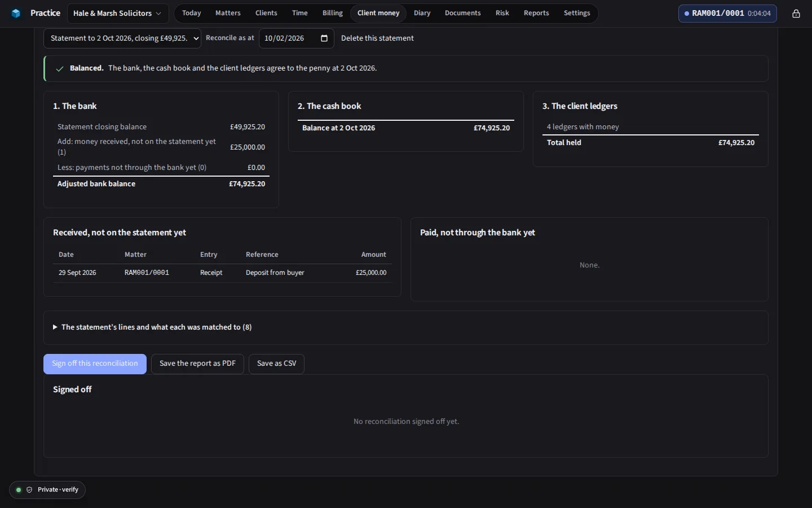The width and height of the screenshot is (812, 508).
Task: Click the Balance at 2 Oct 2026 label
Action: 338,128
